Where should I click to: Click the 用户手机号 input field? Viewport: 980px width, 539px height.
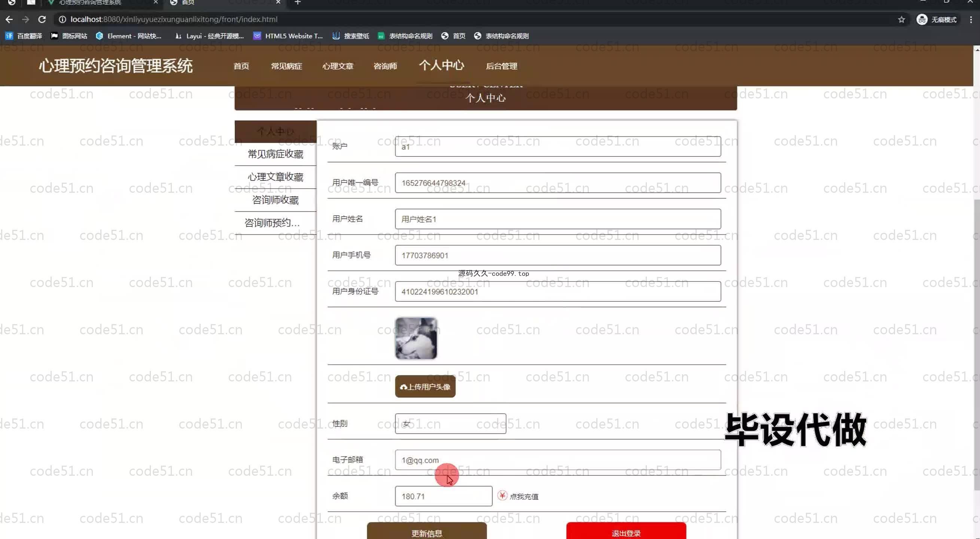pos(558,255)
